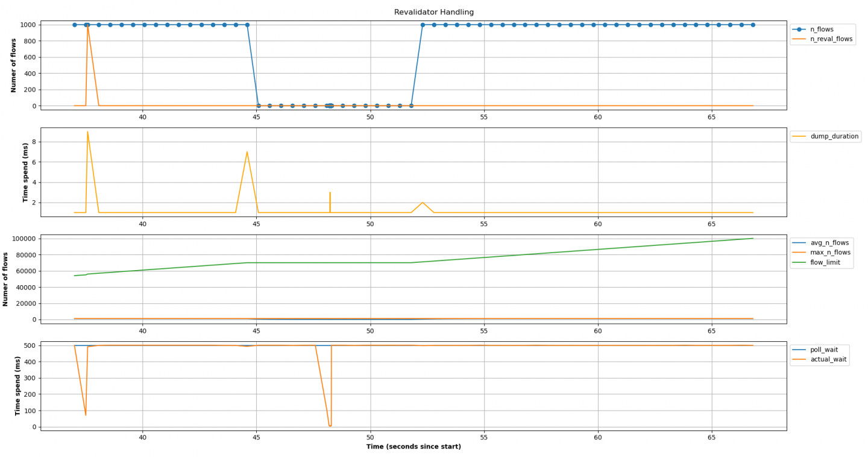Click the "Numer of flows" label of the top plot
The width and height of the screenshot is (868, 457).
[14, 65]
